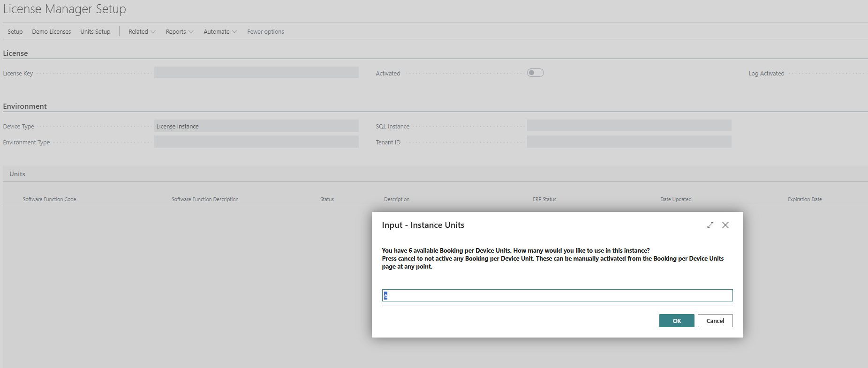
Task: Select the Device Type field
Action: [256, 126]
